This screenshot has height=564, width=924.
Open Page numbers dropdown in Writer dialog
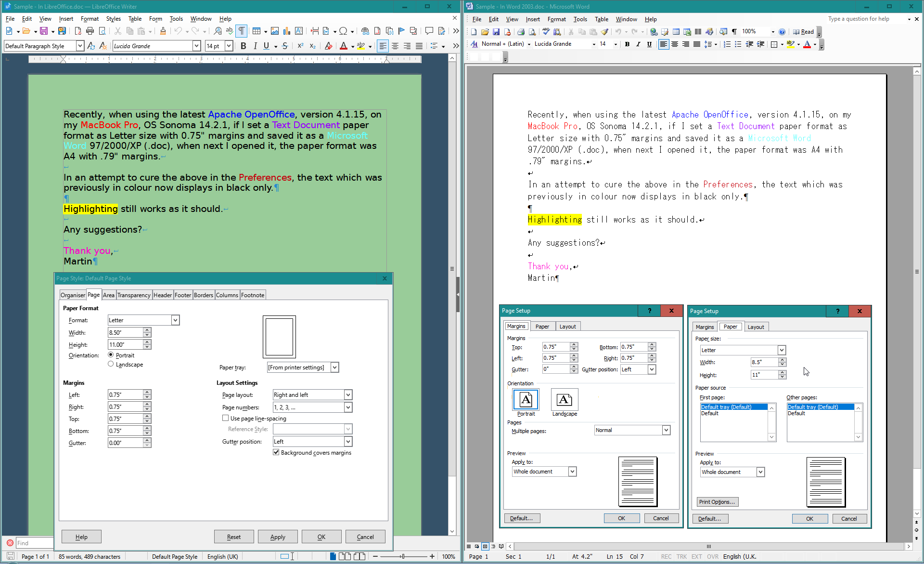(x=348, y=407)
